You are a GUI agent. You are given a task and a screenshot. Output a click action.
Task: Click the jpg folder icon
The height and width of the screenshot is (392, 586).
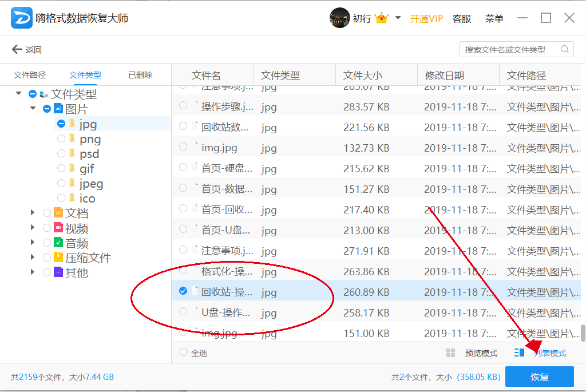[x=72, y=123]
